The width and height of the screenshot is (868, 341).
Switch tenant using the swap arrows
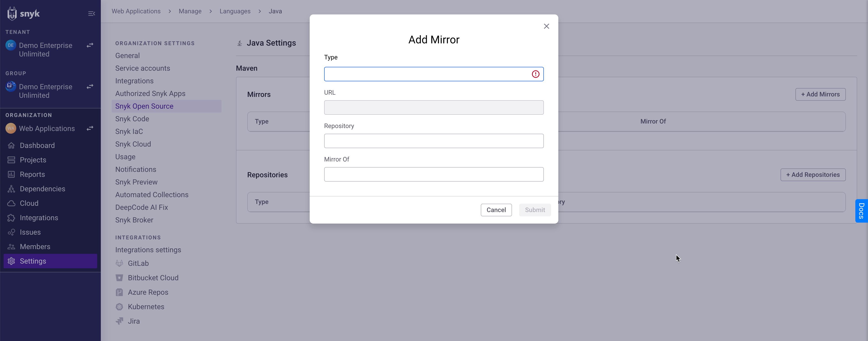pos(90,45)
